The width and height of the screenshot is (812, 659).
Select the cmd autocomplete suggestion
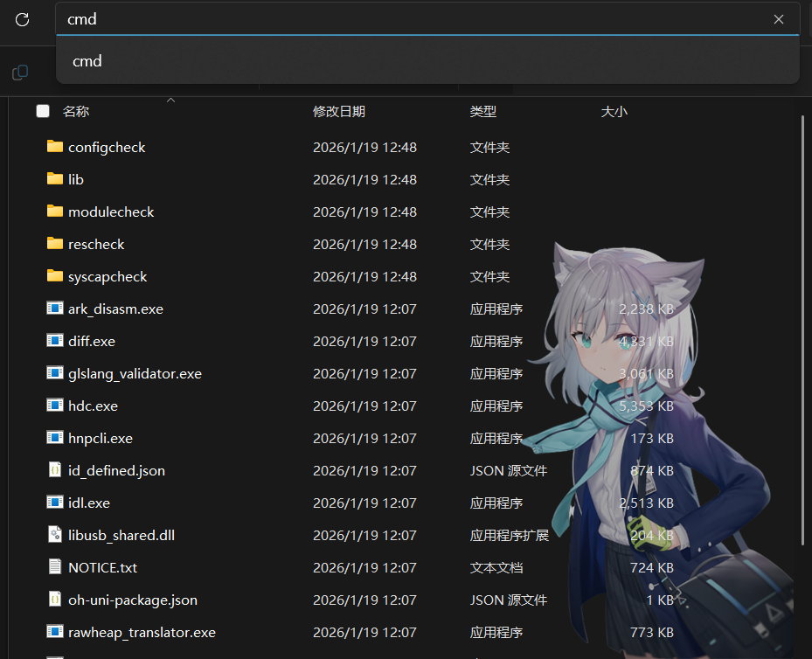[87, 61]
